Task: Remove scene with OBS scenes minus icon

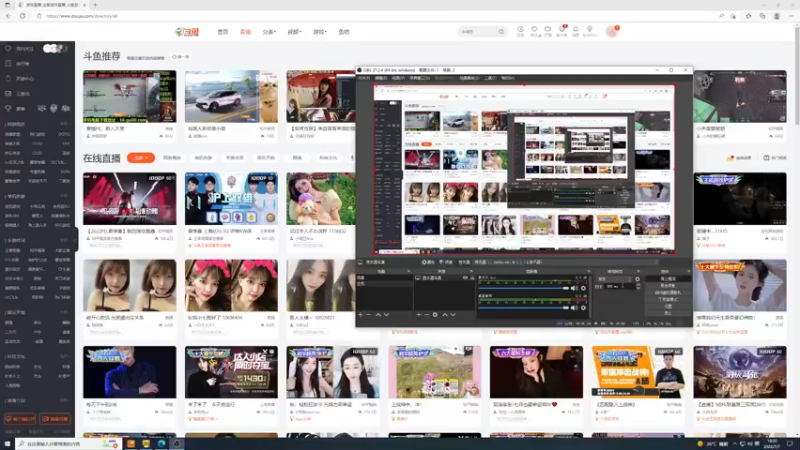Action: 368,314
